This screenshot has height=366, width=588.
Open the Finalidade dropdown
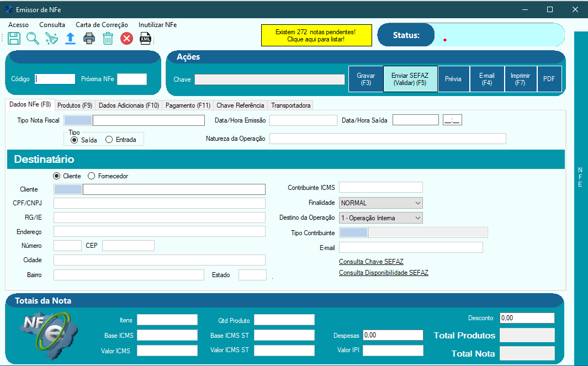[381, 203]
